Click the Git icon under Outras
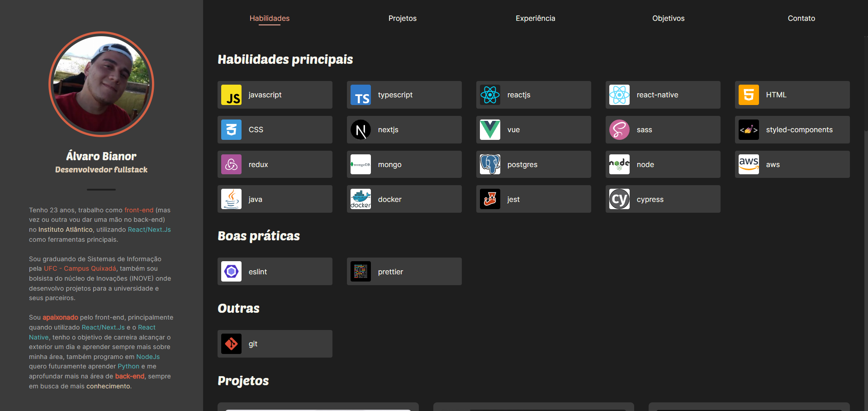This screenshot has height=411, width=868. coord(231,344)
